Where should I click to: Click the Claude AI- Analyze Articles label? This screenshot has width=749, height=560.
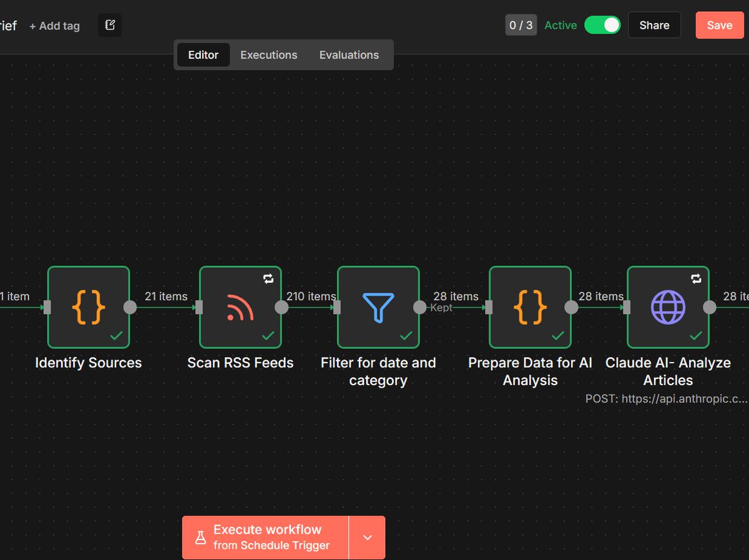click(x=668, y=371)
